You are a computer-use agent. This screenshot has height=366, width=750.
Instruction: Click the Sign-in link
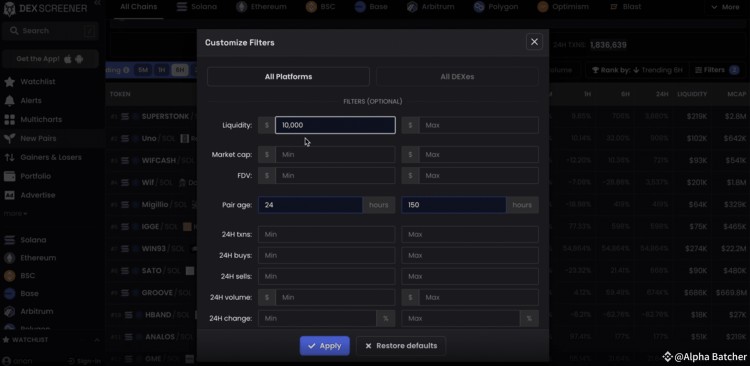84,361
